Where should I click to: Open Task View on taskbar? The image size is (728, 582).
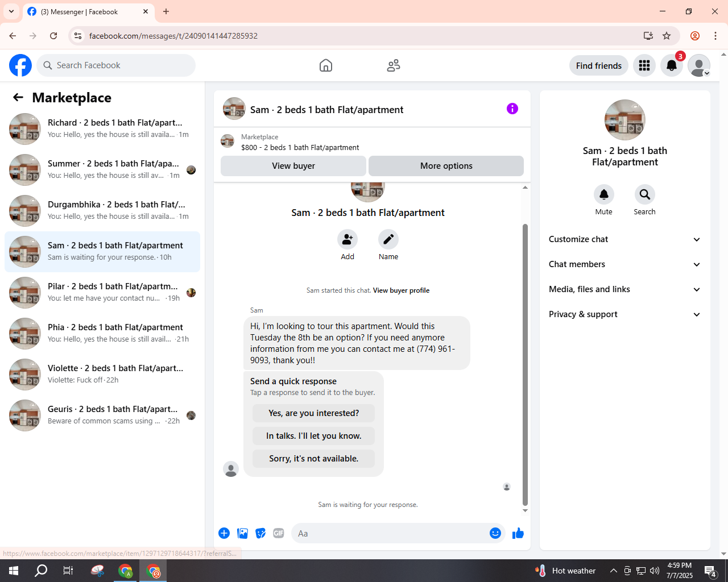click(68, 571)
